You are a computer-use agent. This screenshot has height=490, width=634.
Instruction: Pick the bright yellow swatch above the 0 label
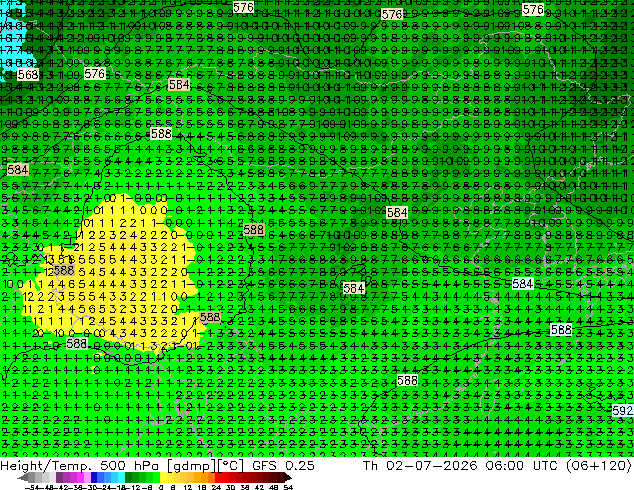pos(163,477)
